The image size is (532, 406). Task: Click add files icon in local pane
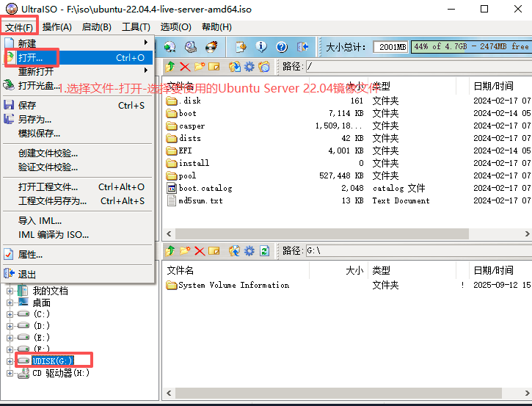pos(234,251)
